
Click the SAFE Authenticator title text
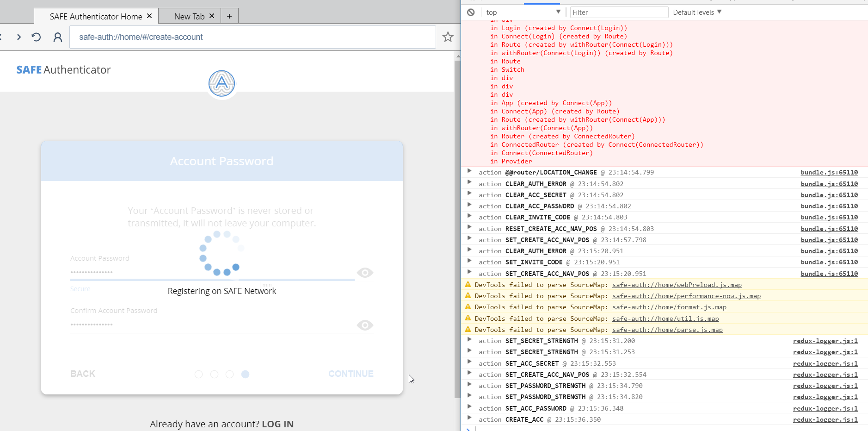pyautogui.click(x=63, y=70)
